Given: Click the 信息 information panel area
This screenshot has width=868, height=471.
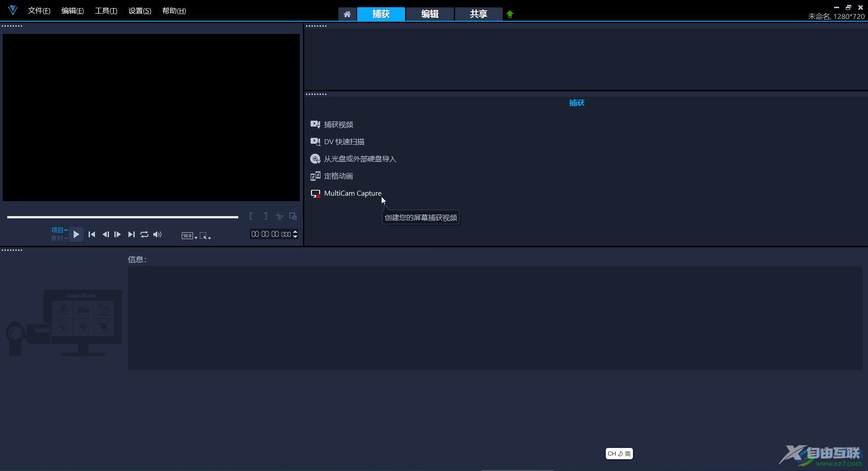Looking at the screenshot, I should [495, 318].
